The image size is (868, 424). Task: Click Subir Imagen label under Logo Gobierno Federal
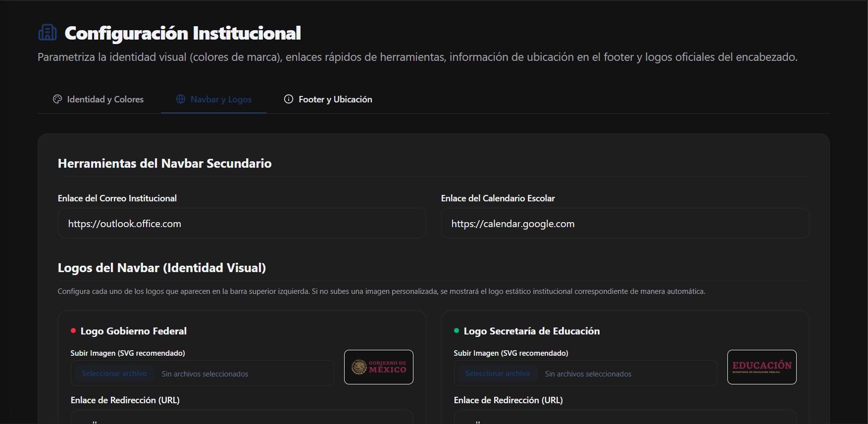[x=128, y=353]
